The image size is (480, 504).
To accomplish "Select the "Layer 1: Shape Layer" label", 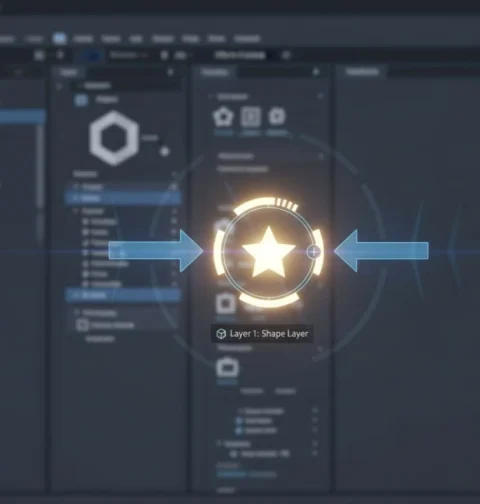I will tap(269, 334).
